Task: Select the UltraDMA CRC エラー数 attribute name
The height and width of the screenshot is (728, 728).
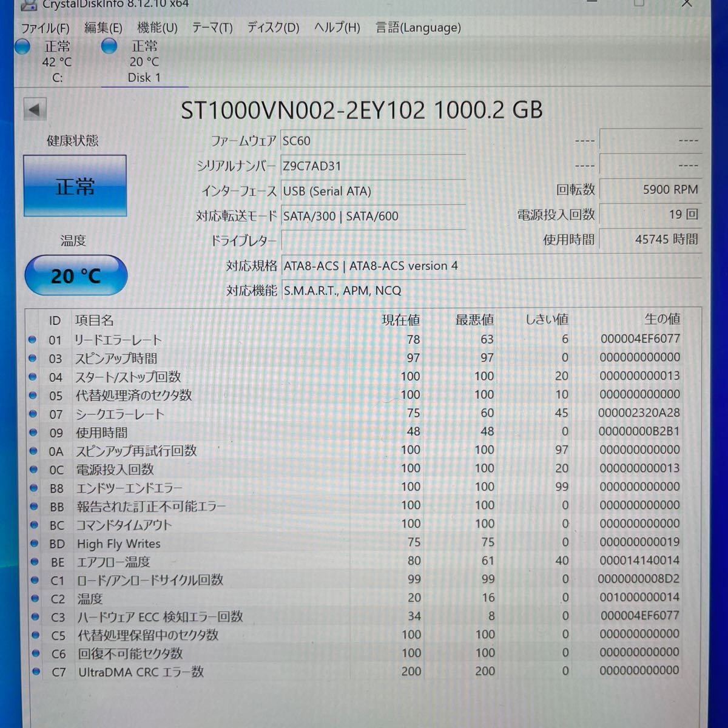Action: click(141, 672)
